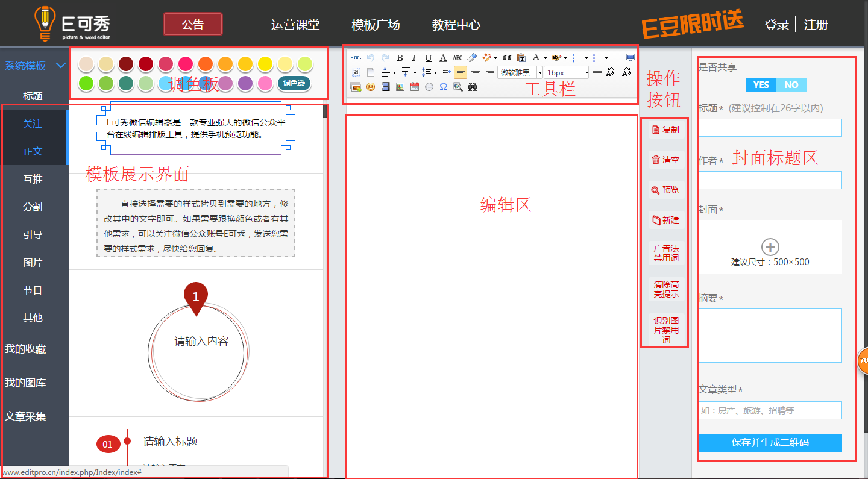Click the cover upload plus area

pos(770,246)
